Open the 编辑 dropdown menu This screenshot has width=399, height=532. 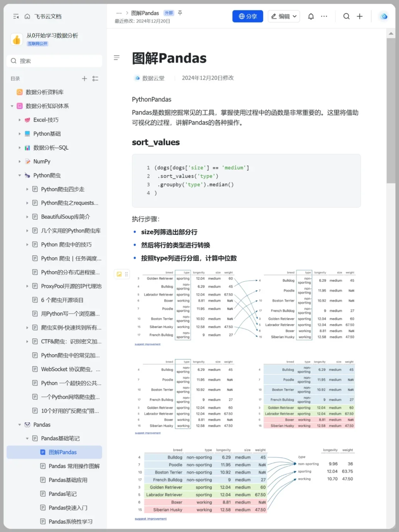284,16
